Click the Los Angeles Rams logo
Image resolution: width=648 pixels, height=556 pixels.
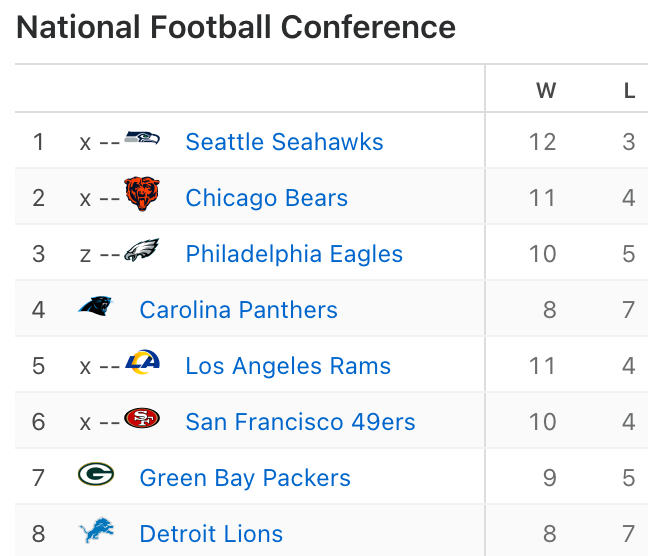point(142,363)
